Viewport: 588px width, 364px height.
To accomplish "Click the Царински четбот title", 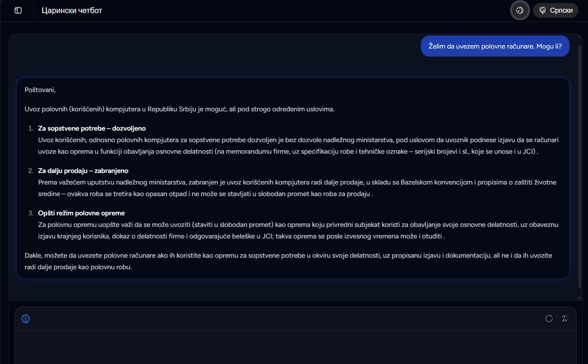I will 72,10.
